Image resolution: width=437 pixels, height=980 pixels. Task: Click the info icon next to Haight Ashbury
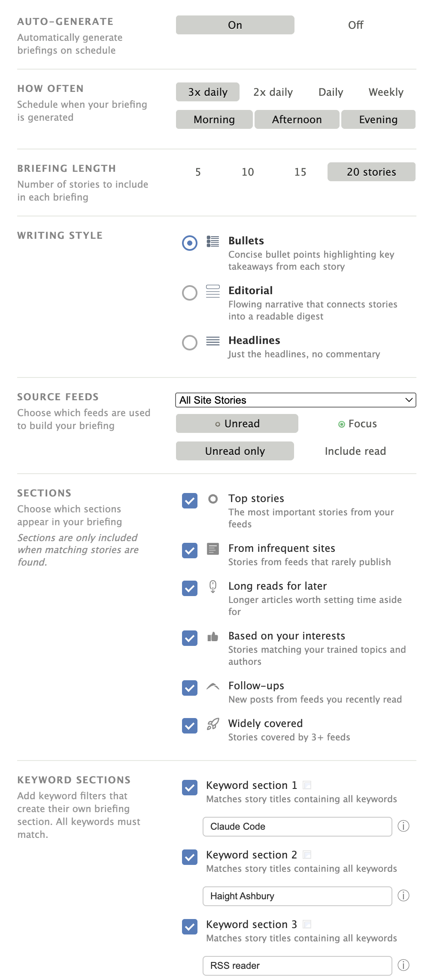point(403,895)
